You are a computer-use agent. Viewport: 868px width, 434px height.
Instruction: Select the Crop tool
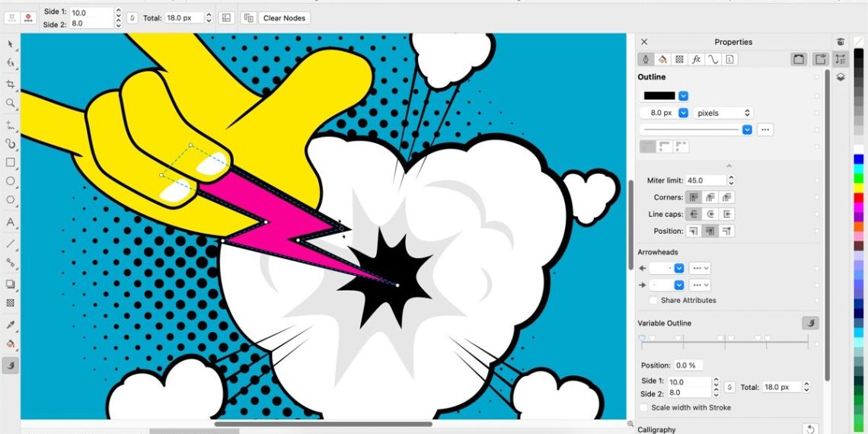(x=11, y=84)
